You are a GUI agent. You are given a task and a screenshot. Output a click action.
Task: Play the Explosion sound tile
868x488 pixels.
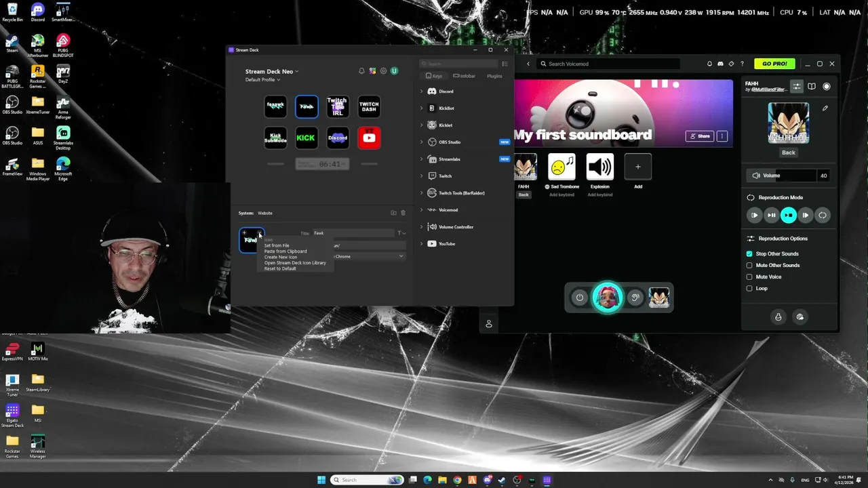point(599,167)
